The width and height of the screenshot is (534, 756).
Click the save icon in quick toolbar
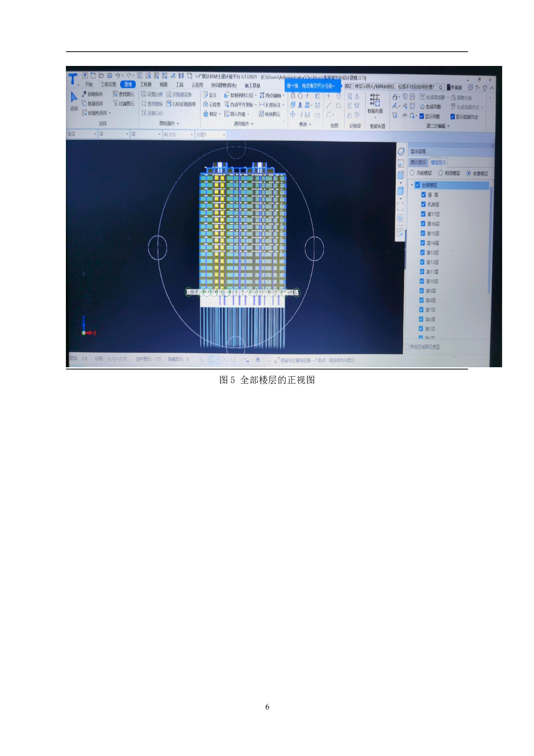[x=109, y=75]
